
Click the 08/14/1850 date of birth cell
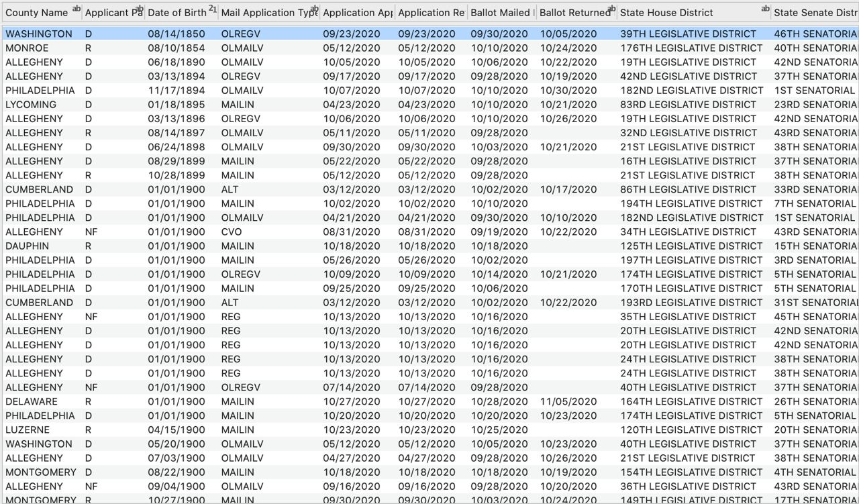point(176,34)
